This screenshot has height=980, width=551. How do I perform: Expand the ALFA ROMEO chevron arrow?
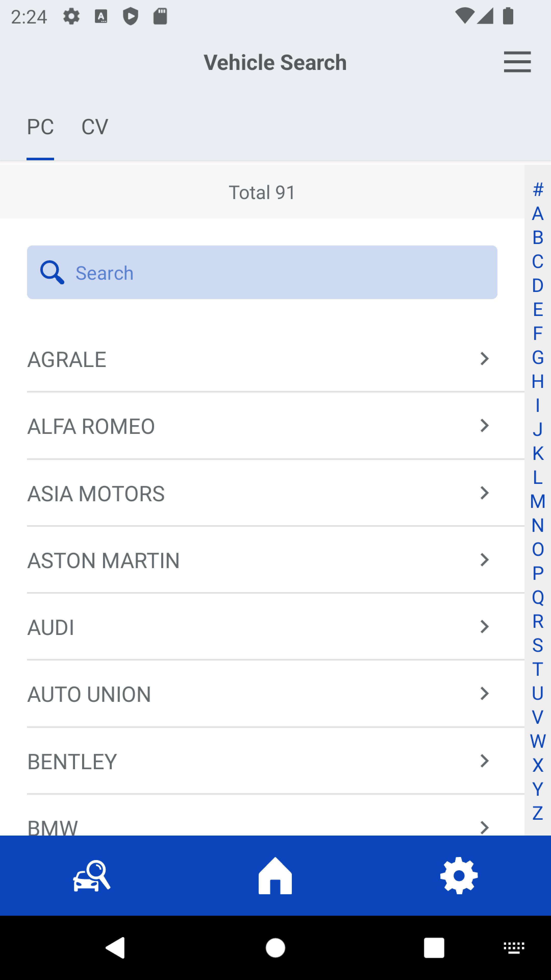coord(484,426)
